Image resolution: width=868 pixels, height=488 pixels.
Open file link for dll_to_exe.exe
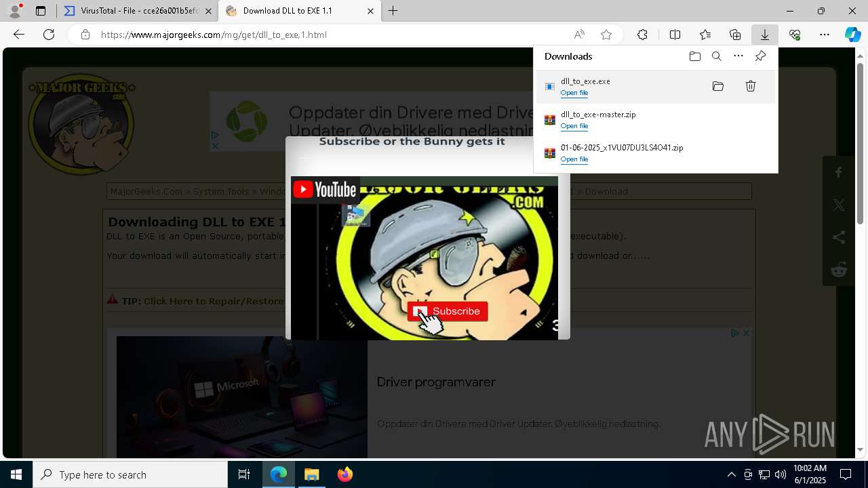(574, 93)
